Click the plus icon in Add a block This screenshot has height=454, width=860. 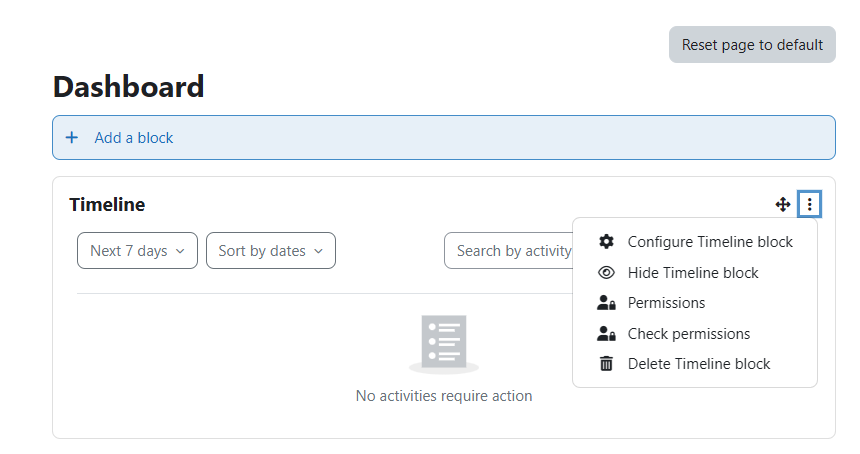point(72,137)
